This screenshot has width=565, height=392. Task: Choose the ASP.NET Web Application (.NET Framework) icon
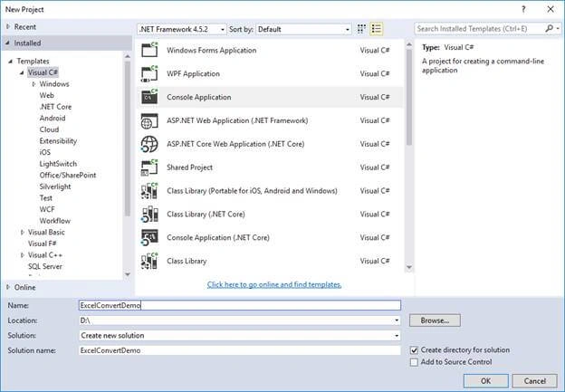[149, 120]
